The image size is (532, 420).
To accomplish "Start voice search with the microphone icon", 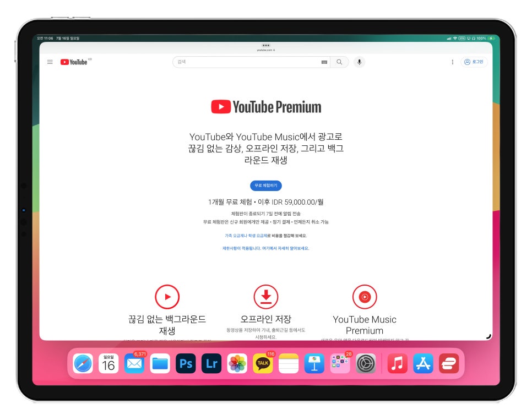I will coord(359,62).
